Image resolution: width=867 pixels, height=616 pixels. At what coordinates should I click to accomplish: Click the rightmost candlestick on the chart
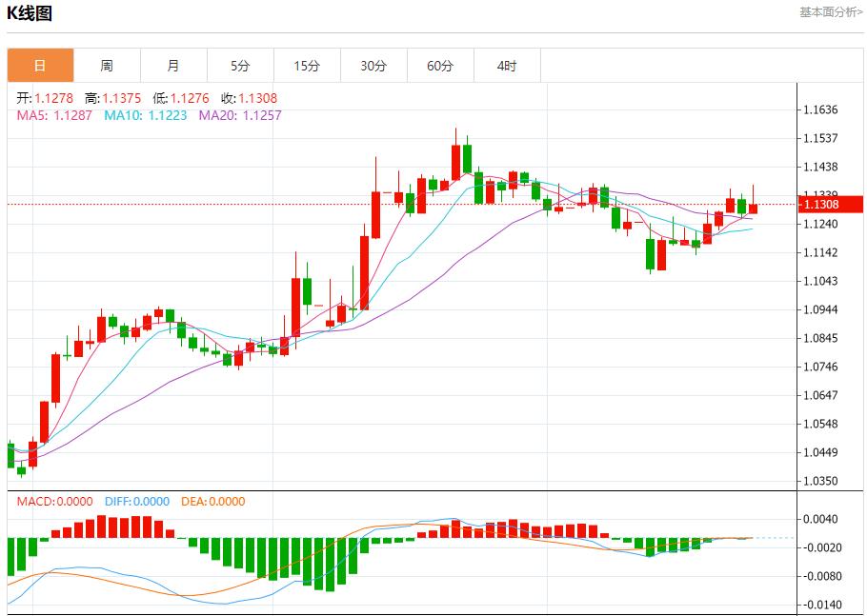(x=753, y=208)
